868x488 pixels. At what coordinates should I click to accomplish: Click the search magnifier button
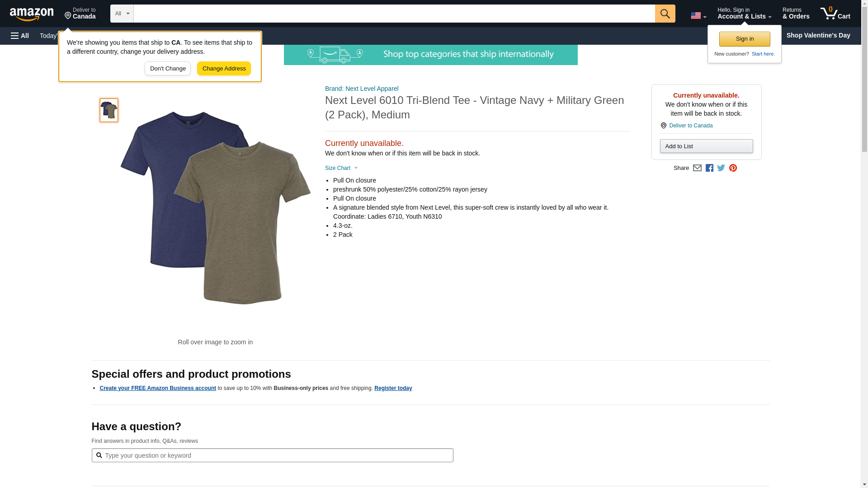click(665, 14)
